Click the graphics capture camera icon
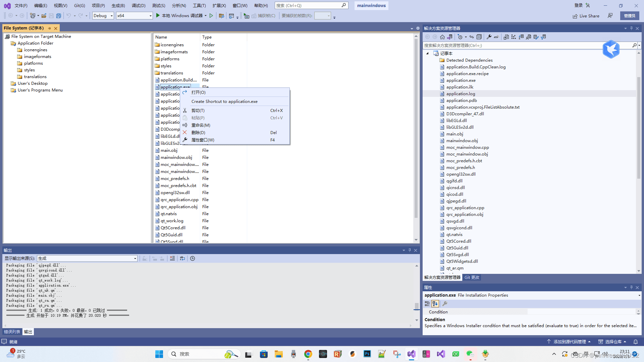The width and height of the screenshot is (644, 362). [247, 16]
